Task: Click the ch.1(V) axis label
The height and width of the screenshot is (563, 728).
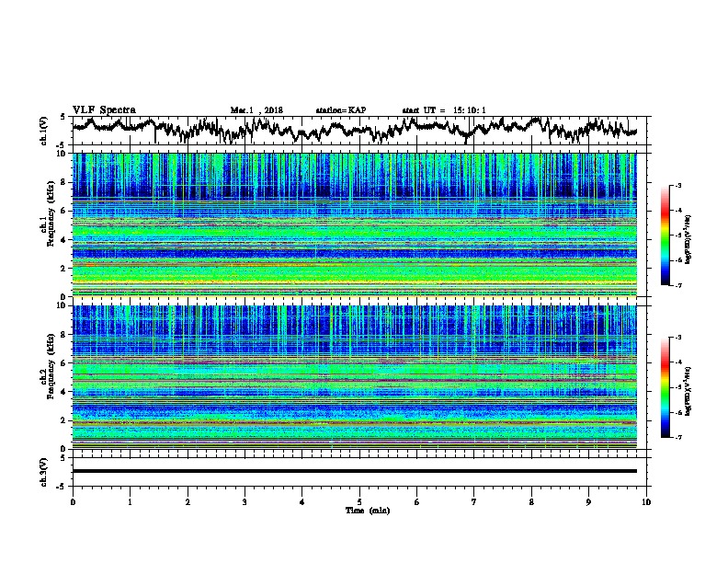Action: pyautogui.click(x=43, y=131)
